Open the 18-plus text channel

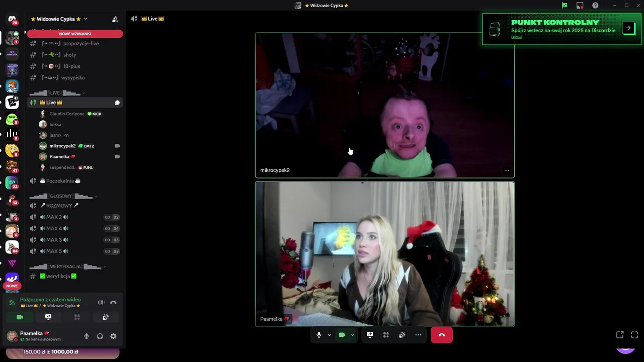tap(75, 66)
